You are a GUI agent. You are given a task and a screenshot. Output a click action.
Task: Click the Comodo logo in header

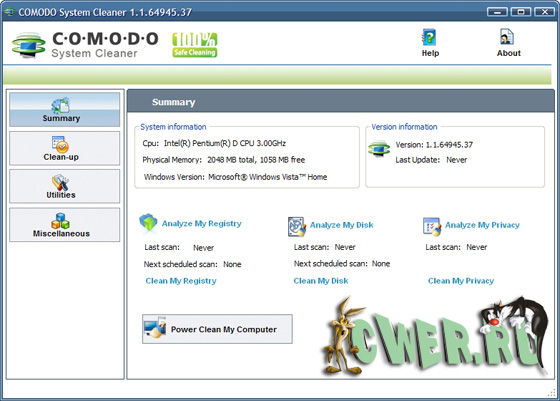tap(29, 45)
